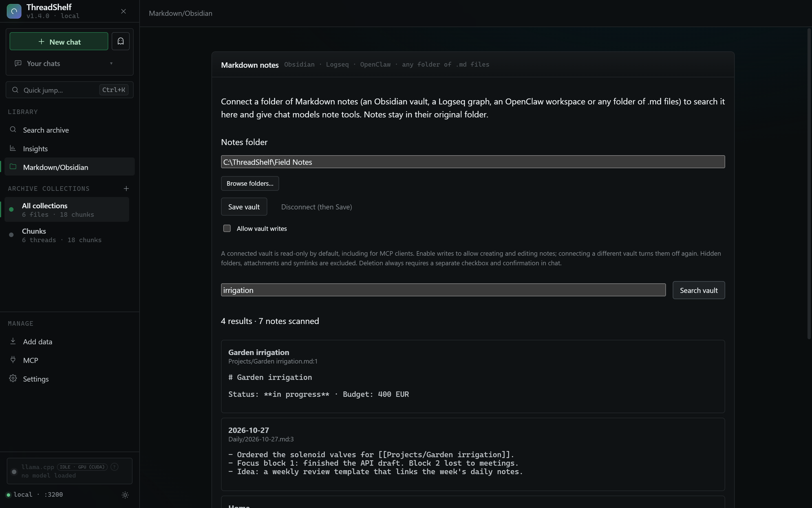Viewport: 812px width, 508px height.
Task: Click the Notes folder path field
Action: click(x=473, y=162)
